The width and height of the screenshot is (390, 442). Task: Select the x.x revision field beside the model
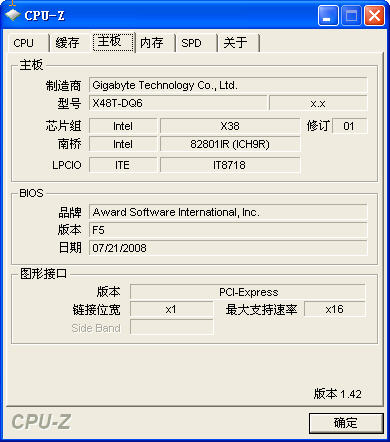[x=318, y=103]
